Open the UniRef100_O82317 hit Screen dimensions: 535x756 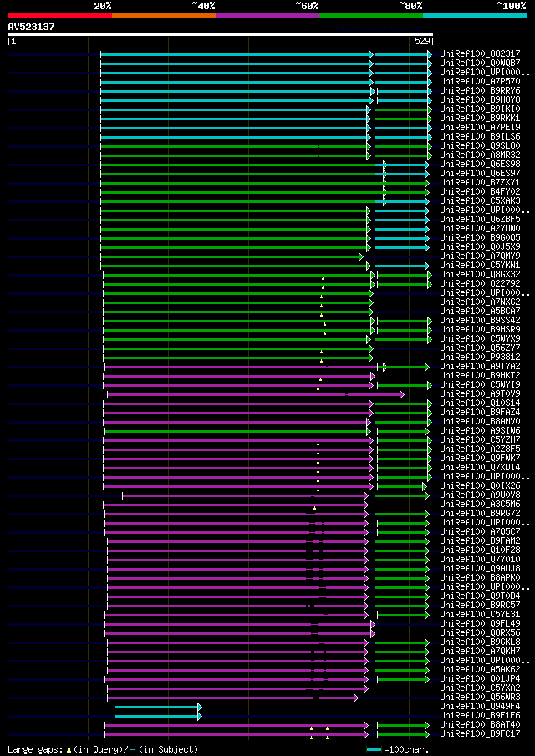coord(480,54)
